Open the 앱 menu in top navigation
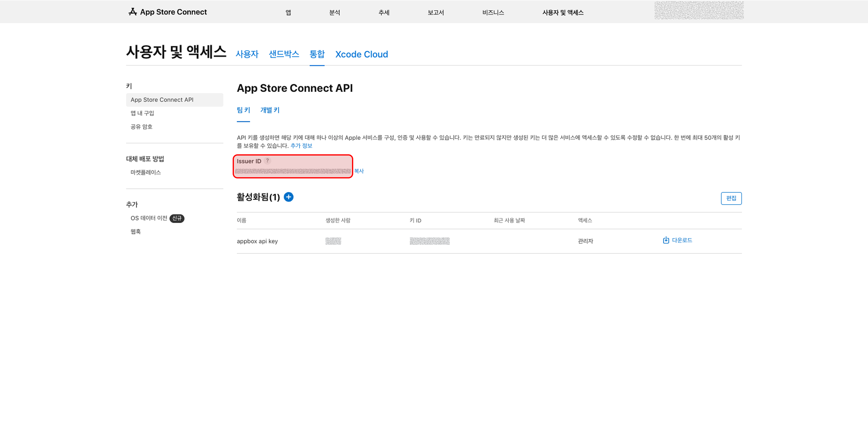 click(288, 12)
